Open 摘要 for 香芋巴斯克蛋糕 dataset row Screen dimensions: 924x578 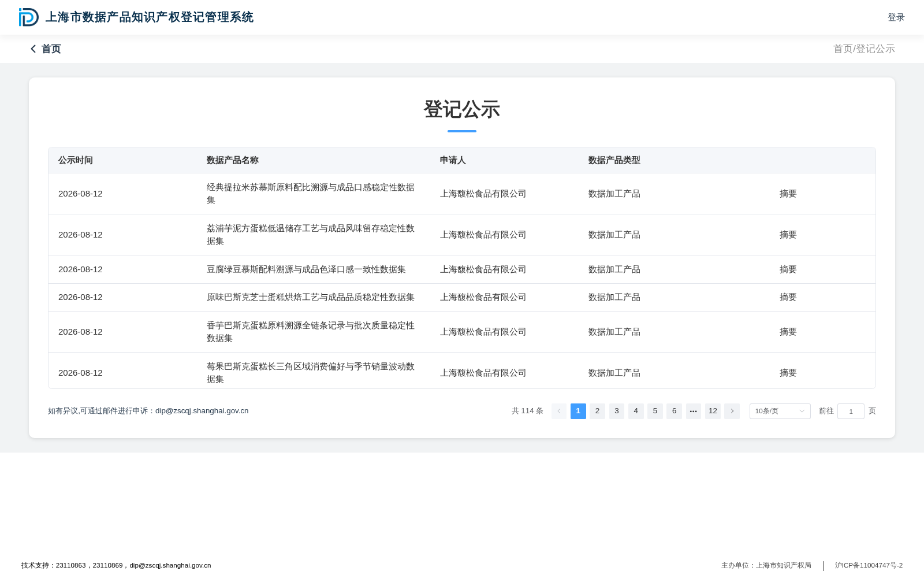788,332
